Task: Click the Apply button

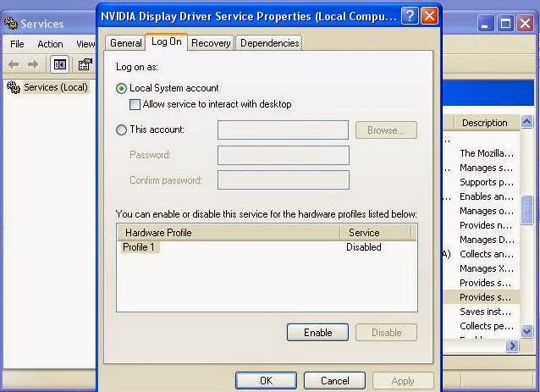Action: pyautogui.click(x=403, y=381)
